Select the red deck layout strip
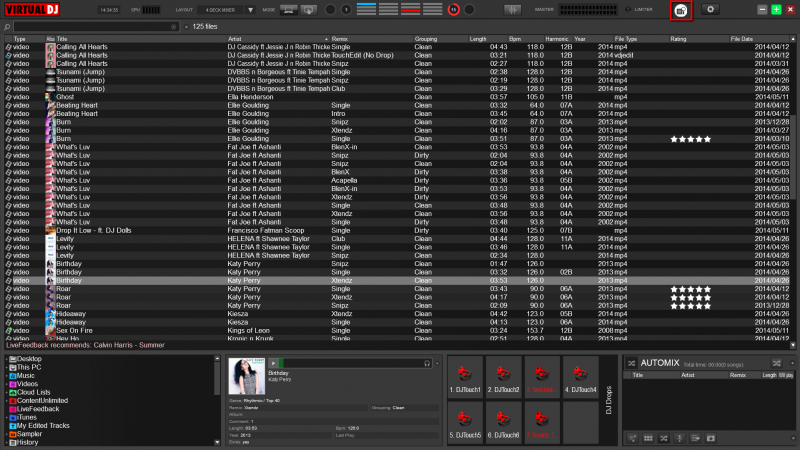Image resolution: width=800 pixels, height=450 pixels. 410,9
